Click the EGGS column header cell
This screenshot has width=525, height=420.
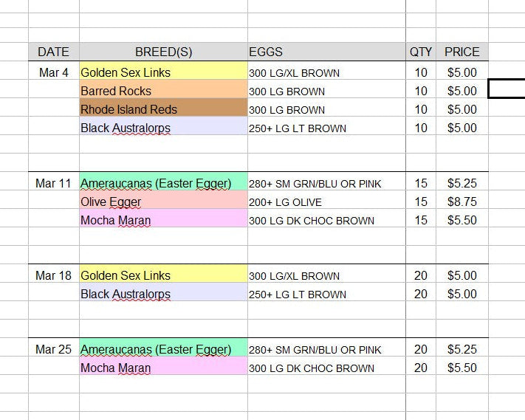click(x=326, y=52)
